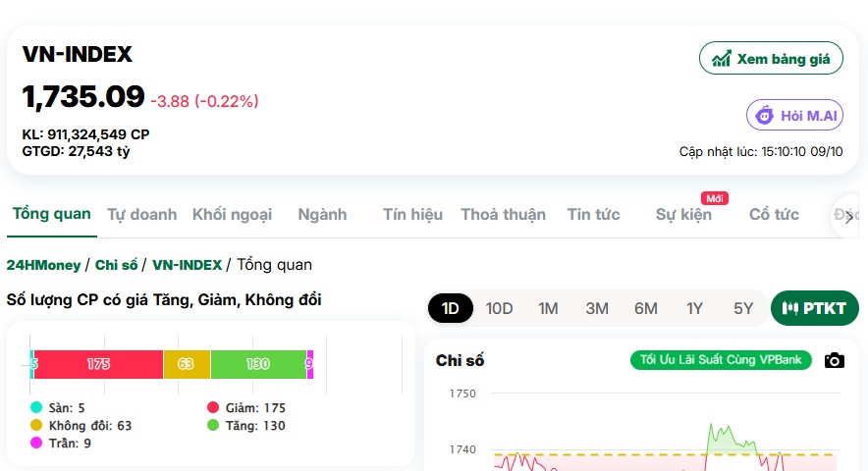Follow the VN-INDEX breadcrumb link

coord(188,265)
